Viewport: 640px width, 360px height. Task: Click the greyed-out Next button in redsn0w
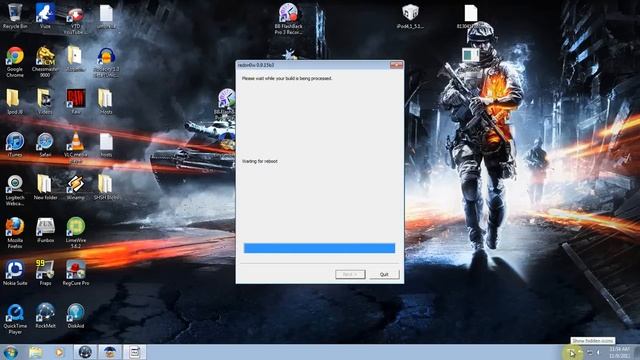pos(350,274)
